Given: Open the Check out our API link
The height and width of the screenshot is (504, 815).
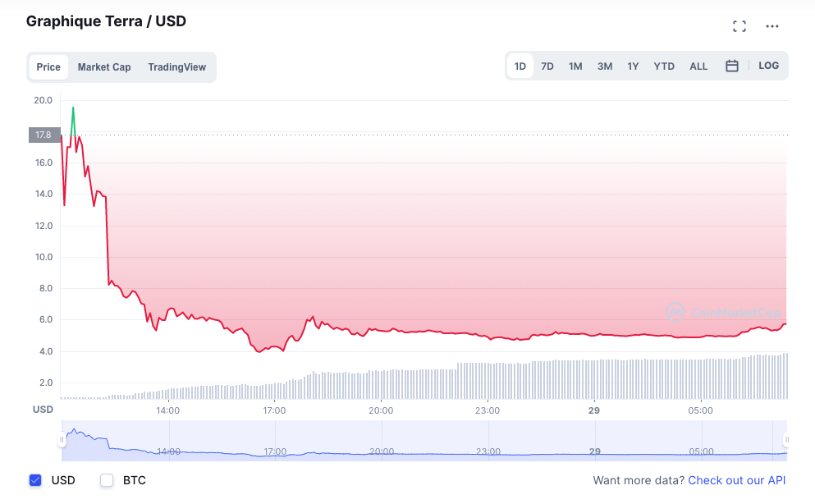Looking at the screenshot, I should 736,480.
